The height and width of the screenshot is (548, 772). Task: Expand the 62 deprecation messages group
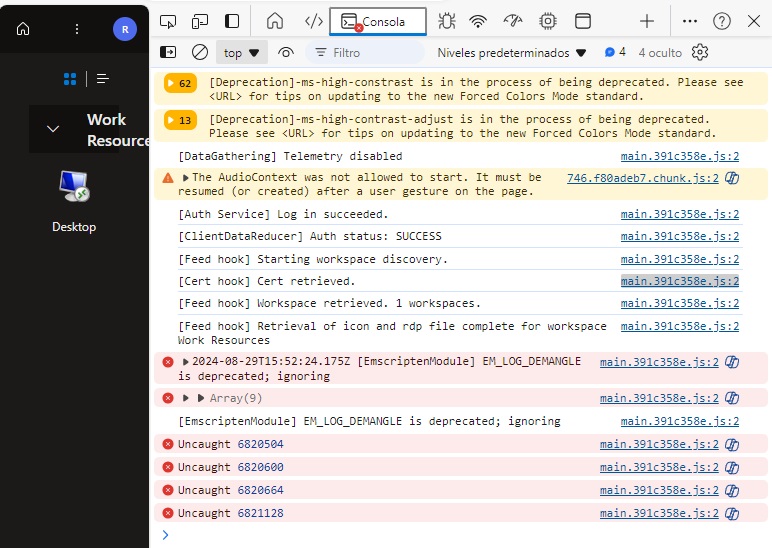[180, 83]
